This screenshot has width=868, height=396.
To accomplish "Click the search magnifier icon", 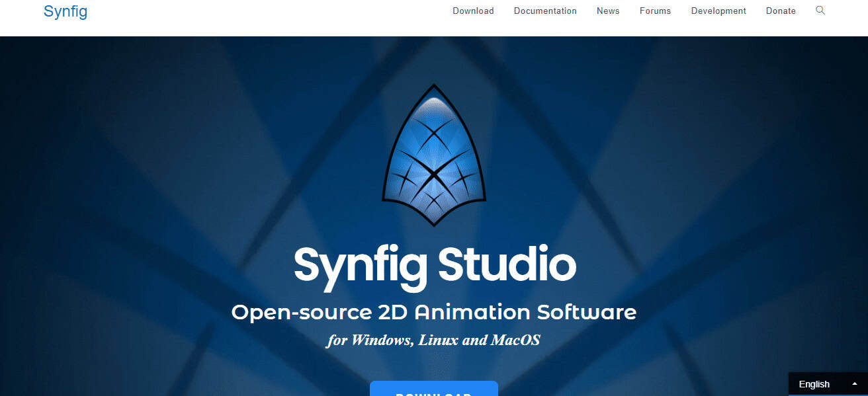I will pos(820,10).
